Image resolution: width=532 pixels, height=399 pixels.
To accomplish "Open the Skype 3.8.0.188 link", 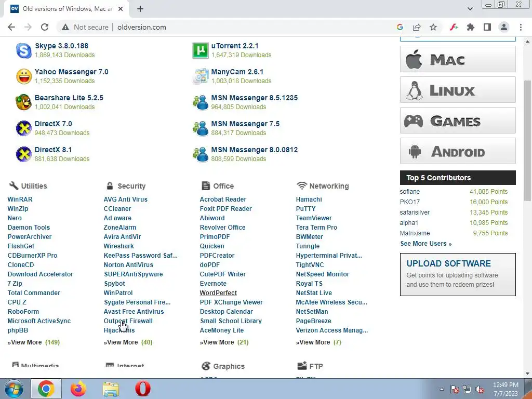I will (x=61, y=46).
